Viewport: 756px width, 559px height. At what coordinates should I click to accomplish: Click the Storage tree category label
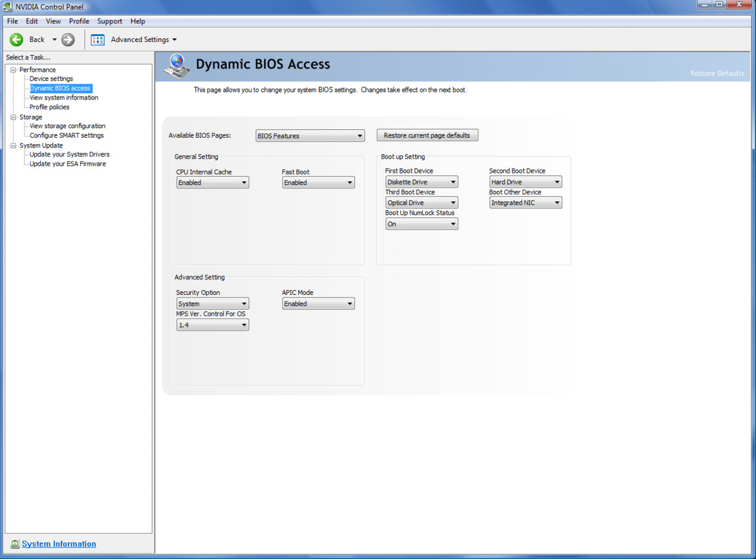click(31, 117)
